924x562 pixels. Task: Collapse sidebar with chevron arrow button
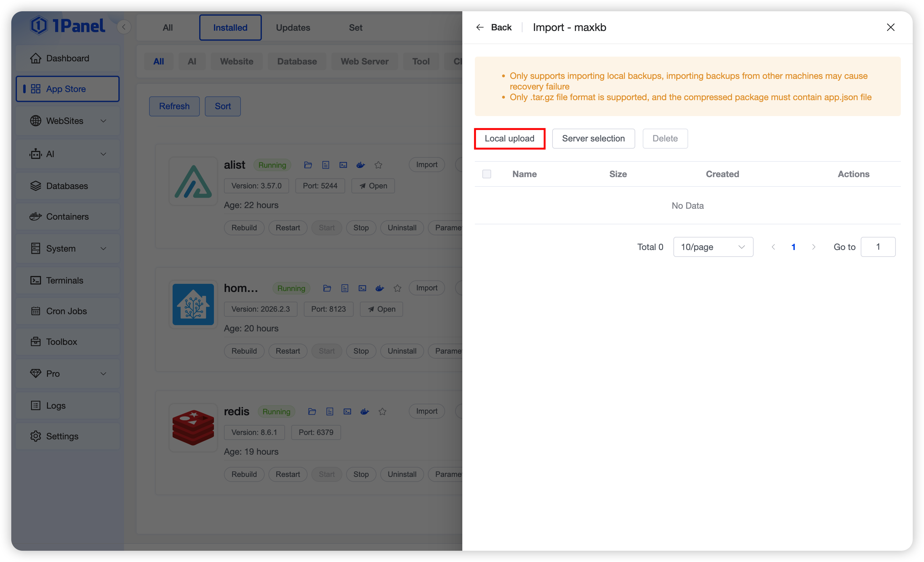(124, 27)
